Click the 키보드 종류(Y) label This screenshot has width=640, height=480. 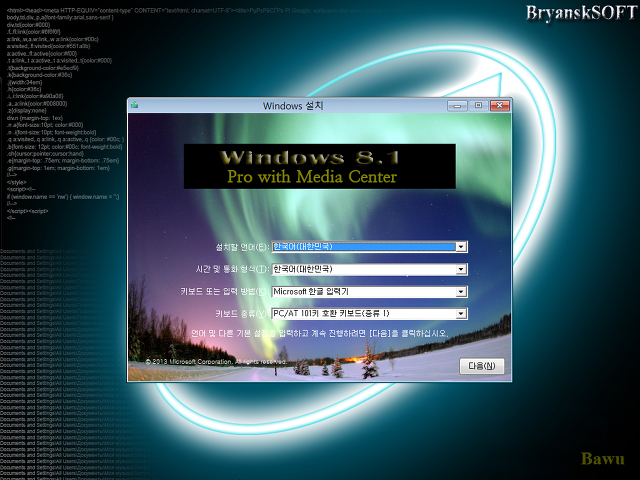point(242,313)
